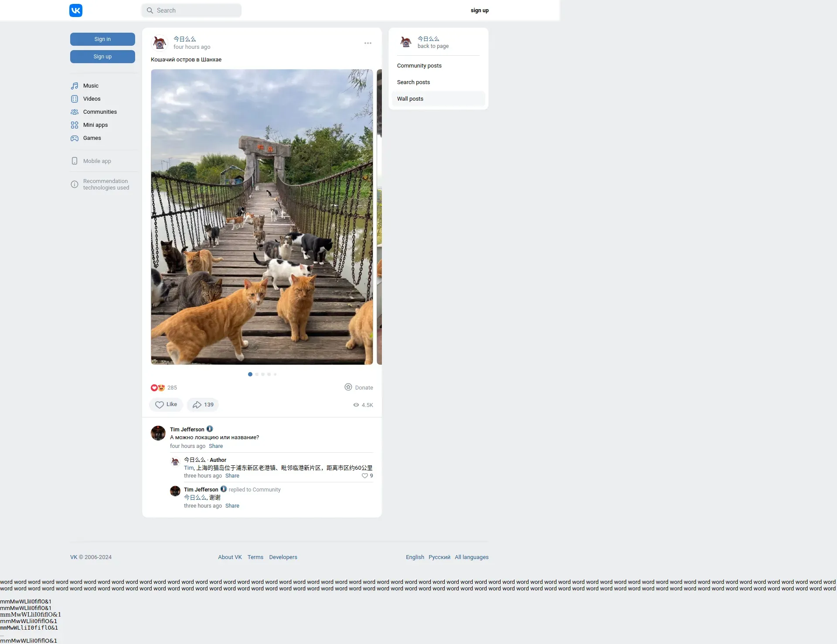This screenshot has height=644, width=837.
Task: Click the post share arrow icon
Action: 197,405
